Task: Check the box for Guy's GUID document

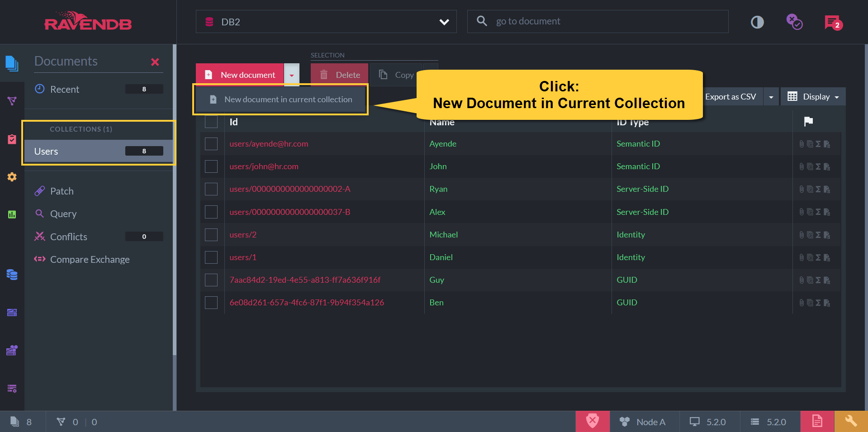Action: (x=211, y=280)
